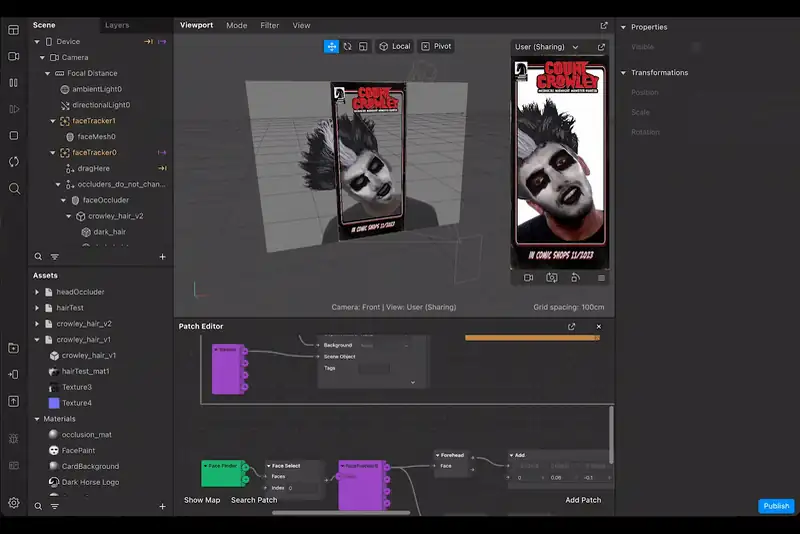800x534 pixels.
Task: Expand the crowley_hair_v2 asset
Action: point(37,324)
